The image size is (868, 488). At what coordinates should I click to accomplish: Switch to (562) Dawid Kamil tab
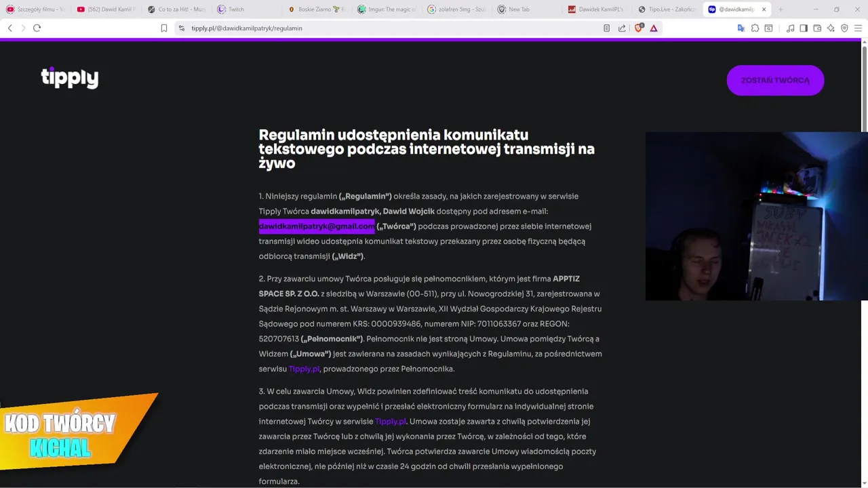point(106,9)
